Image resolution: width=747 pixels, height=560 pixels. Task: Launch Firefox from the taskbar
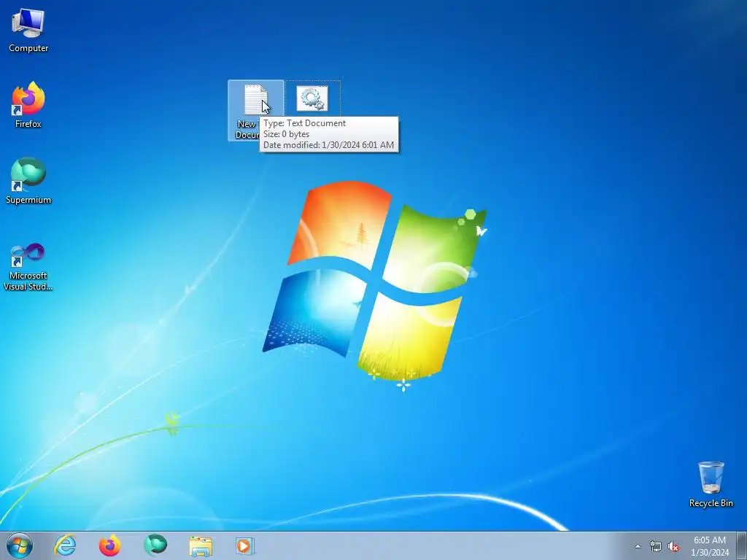pyautogui.click(x=110, y=545)
